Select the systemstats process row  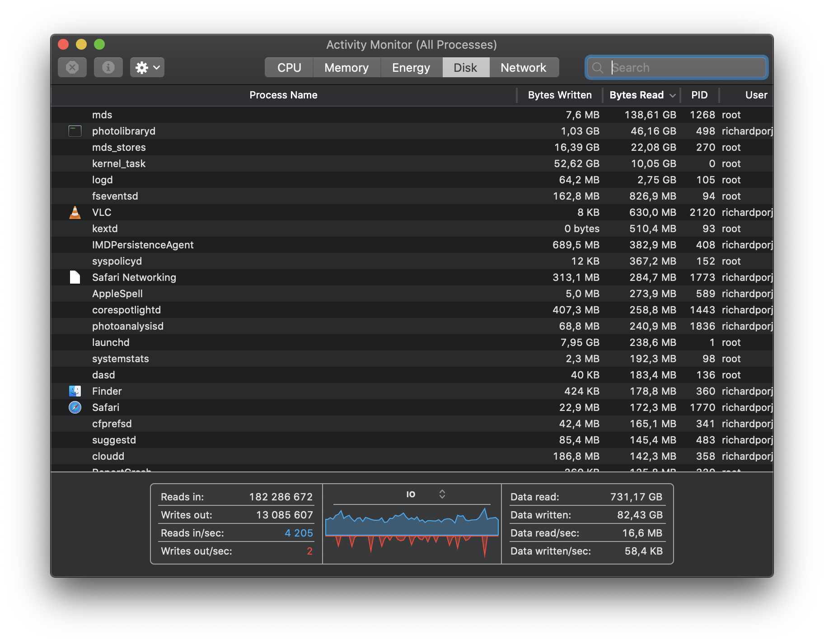pos(412,359)
